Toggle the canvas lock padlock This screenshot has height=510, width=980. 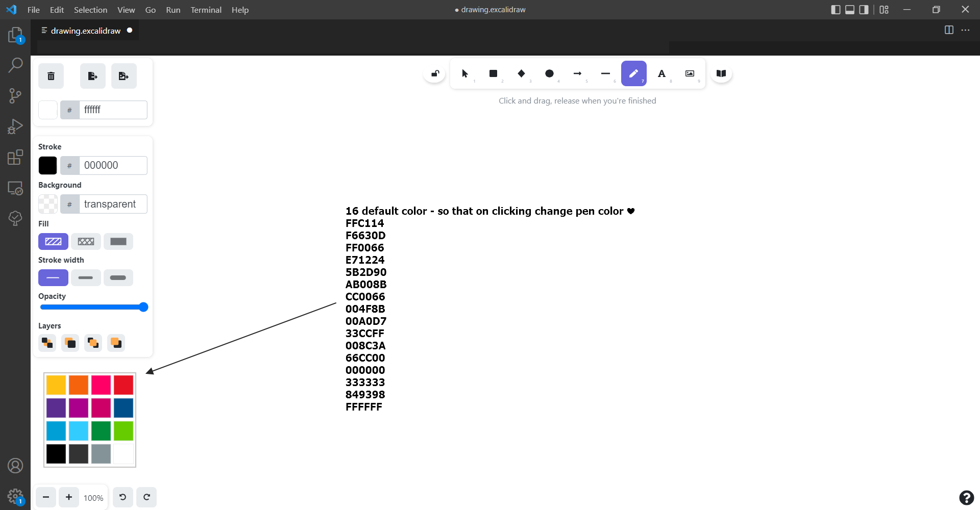[434, 73]
